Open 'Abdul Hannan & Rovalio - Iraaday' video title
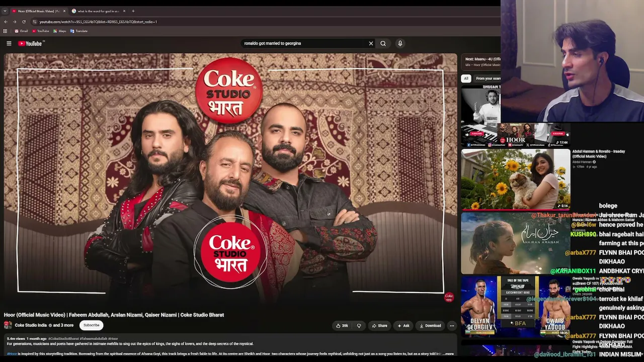Screen dimensions: 644x362 [x=599, y=154]
